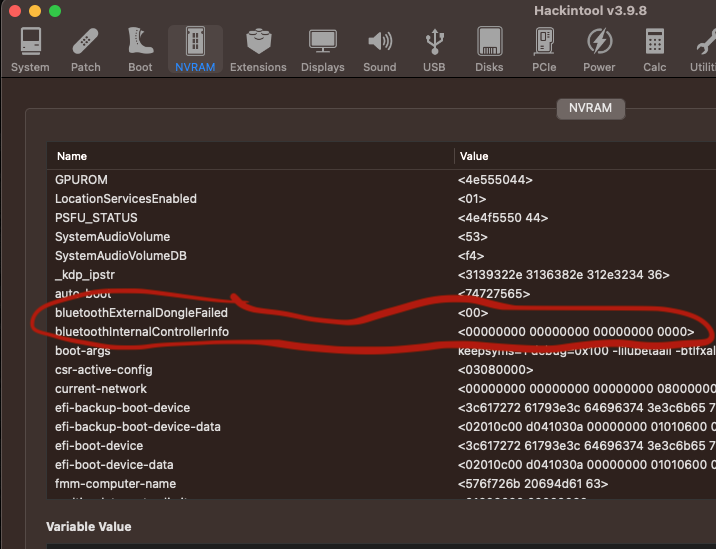This screenshot has width=716, height=549.
Task: Select the _kdp_ipstr variable
Action: click(x=381, y=274)
